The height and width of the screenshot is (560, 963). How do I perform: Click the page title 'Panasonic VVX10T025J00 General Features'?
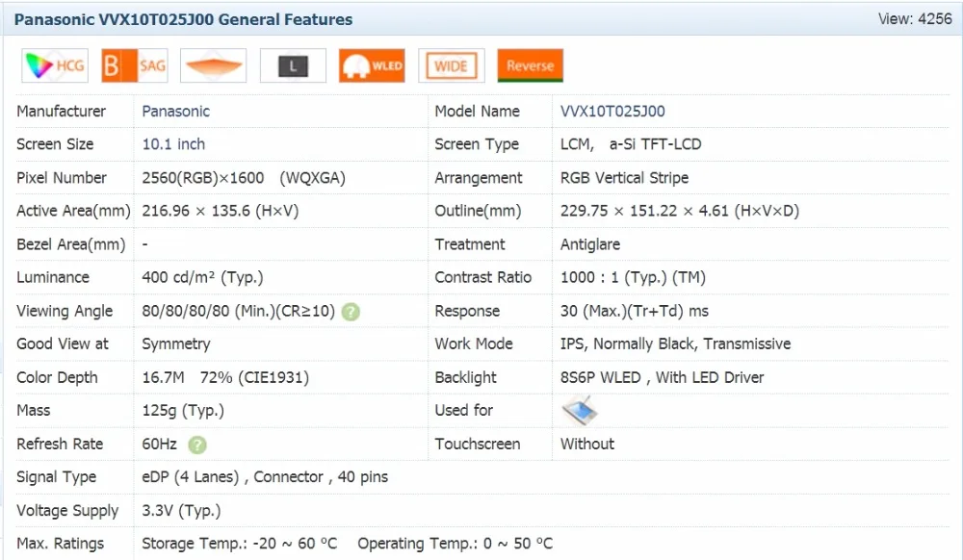coord(183,19)
